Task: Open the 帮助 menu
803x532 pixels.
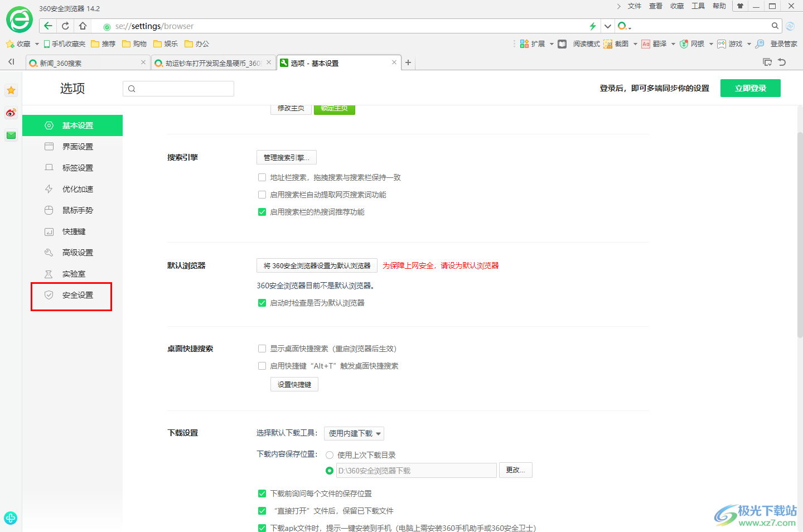Action: [719, 6]
